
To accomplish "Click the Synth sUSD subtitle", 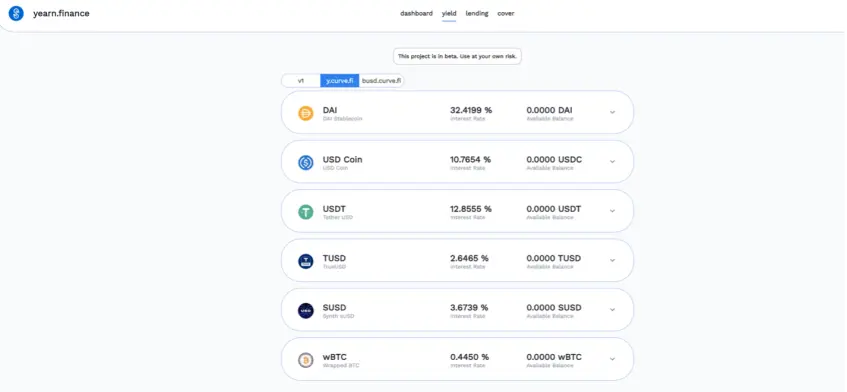I will point(338,316).
